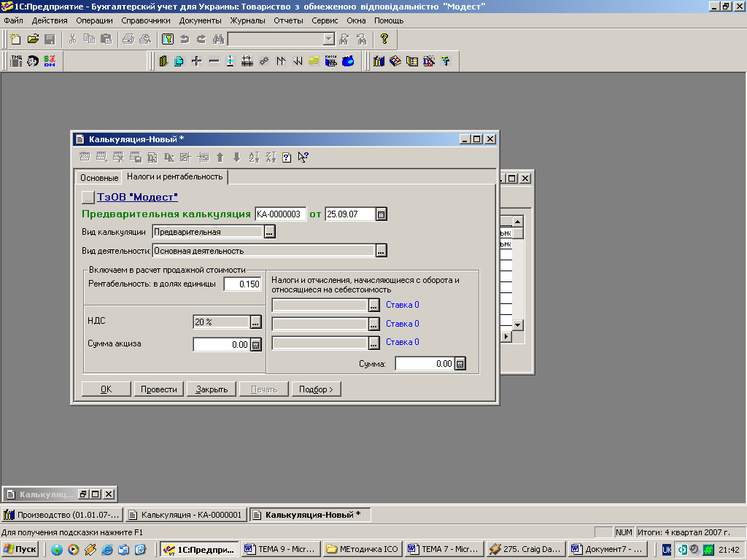Open the search combo box dropdown in toolbar
747x560 pixels.
(329, 39)
